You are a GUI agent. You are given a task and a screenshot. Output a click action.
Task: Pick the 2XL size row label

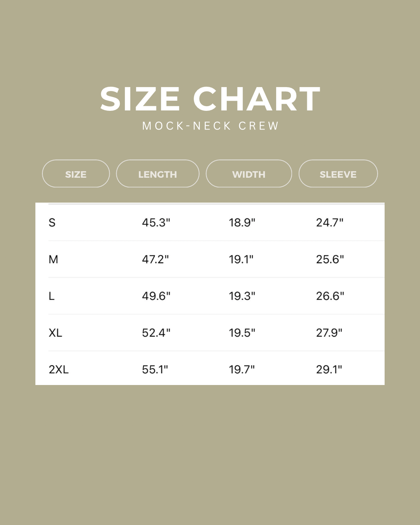pyautogui.click(x=59, y=369)
